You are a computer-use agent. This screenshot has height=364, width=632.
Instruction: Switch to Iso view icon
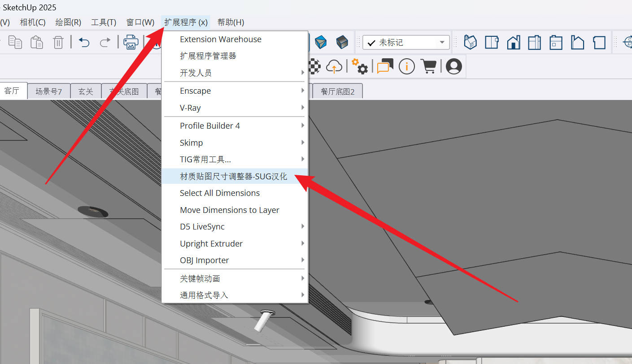coord(470,43)
